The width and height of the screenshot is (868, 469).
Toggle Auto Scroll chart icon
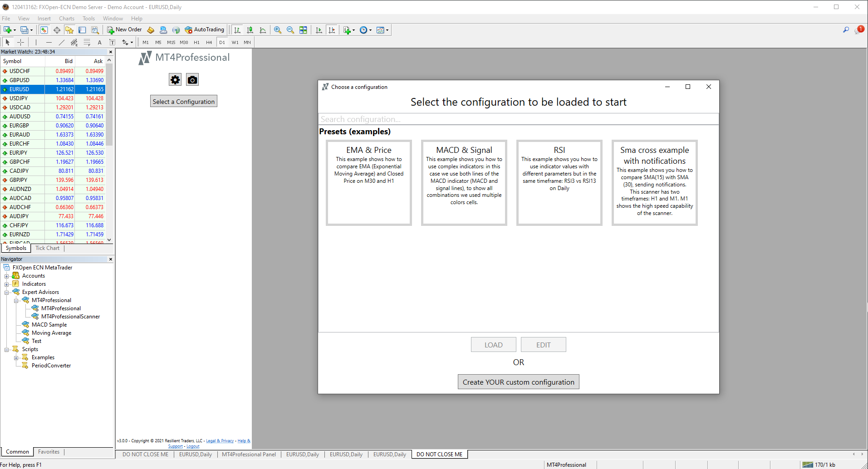[319, 30]
